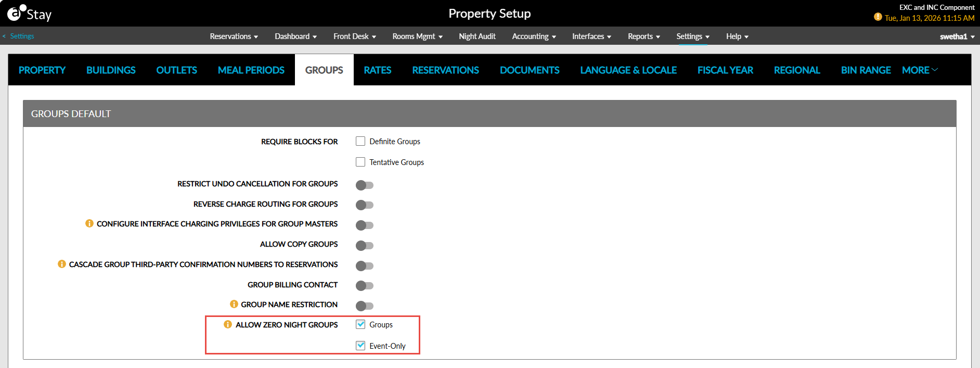Enable Restrict Undo Cancellation for Groups toggle
980x368 pixels.
[365, 185]
